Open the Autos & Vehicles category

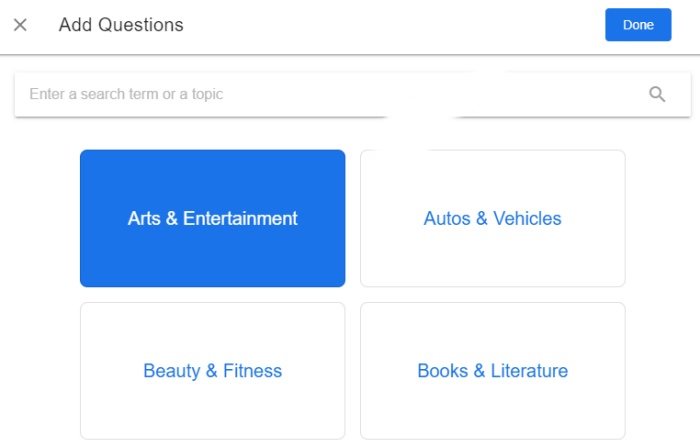click(492, 218)
